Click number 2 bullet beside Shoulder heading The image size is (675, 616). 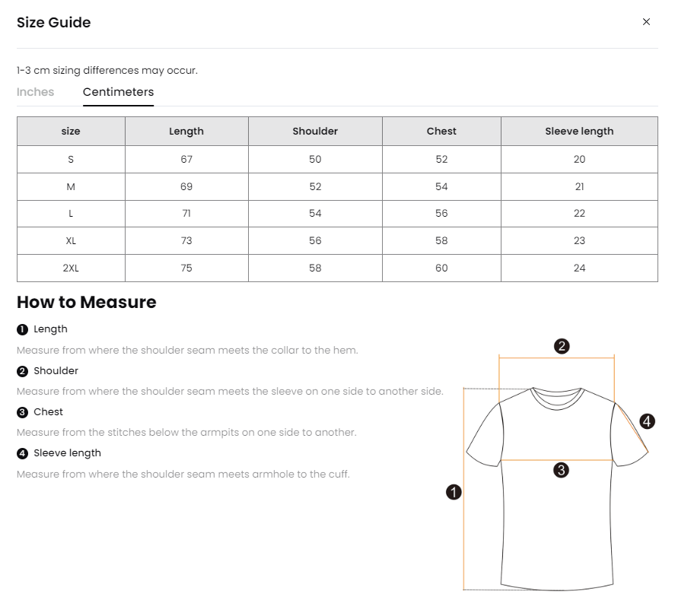(23, 371)
